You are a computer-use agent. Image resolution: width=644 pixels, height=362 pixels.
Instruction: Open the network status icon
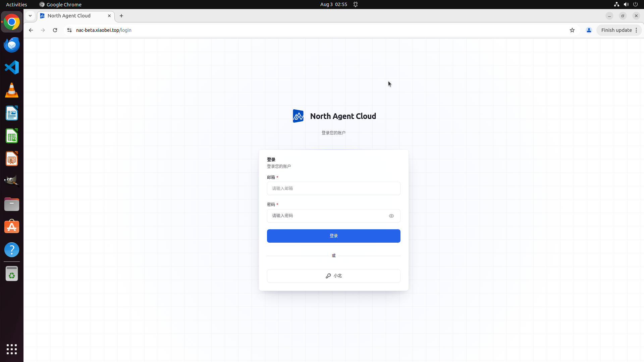[616, 4]
